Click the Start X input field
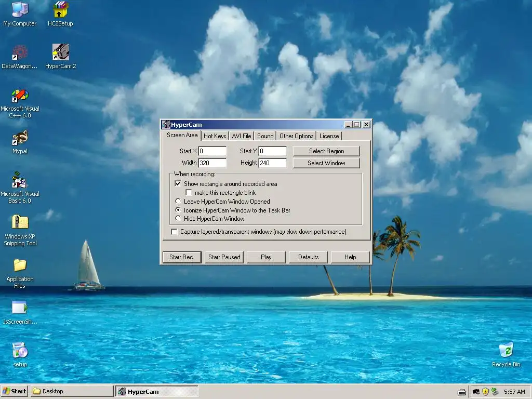This screenshot has height=399, width=532. tap(212, 151)
